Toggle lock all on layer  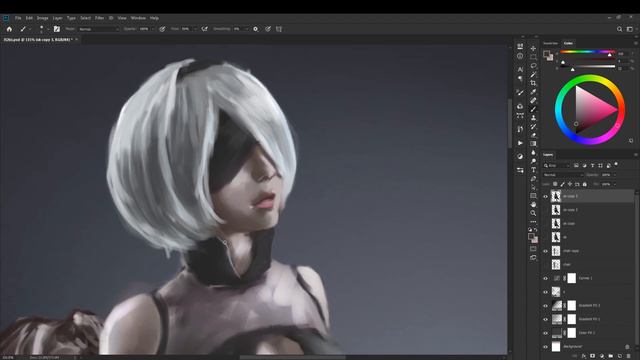coord(584,184)
